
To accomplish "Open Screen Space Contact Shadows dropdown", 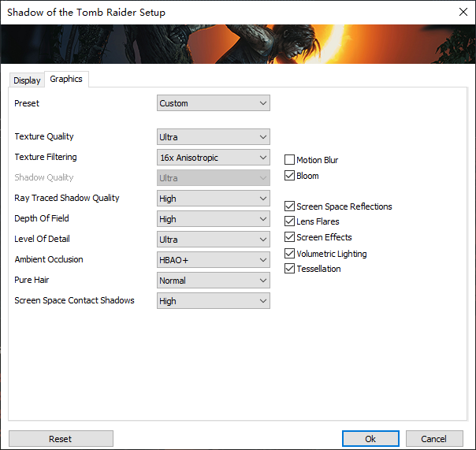I will (x=213, y=301).
